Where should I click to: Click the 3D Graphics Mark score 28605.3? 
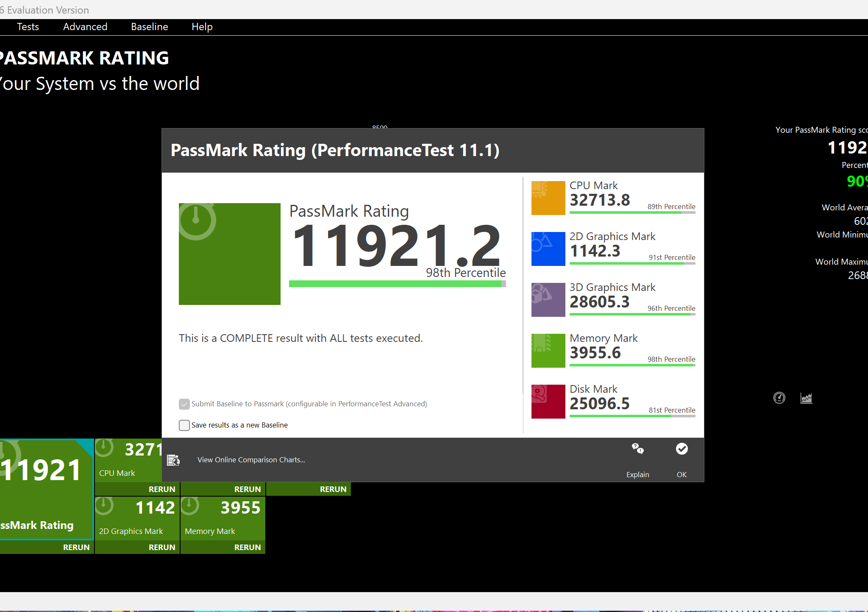pos(600,302)
